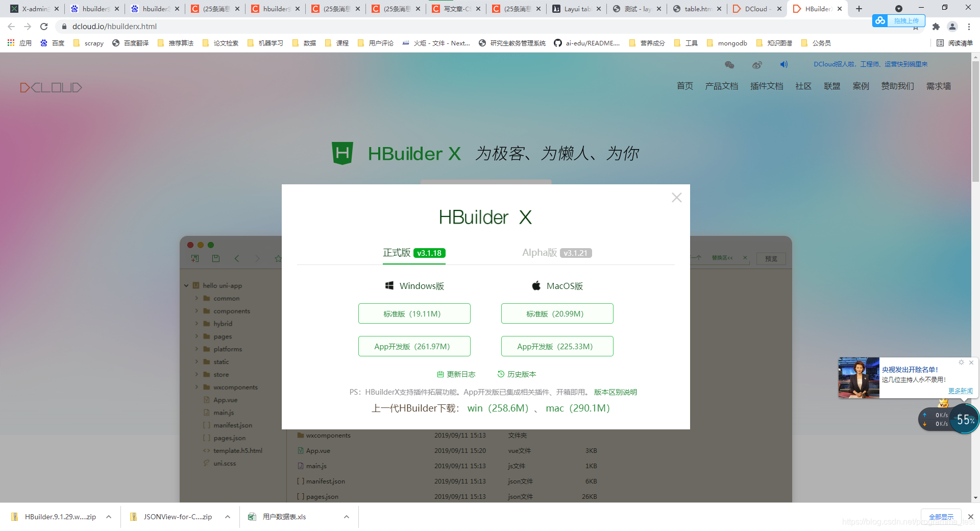Open HBuilder.9.1.29 zip download options

(x=109, y=517)
